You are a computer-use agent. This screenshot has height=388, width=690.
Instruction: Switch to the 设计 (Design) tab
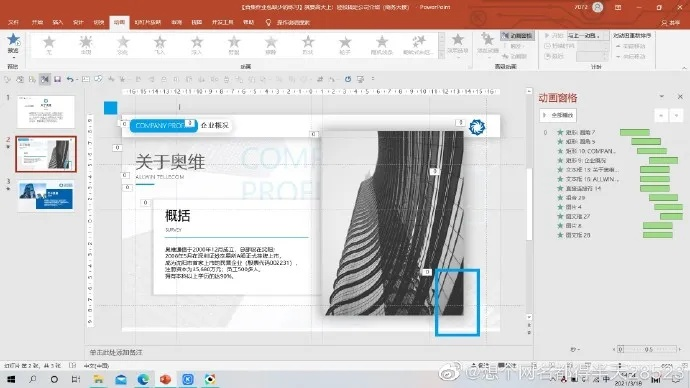[x=78, y=22]
